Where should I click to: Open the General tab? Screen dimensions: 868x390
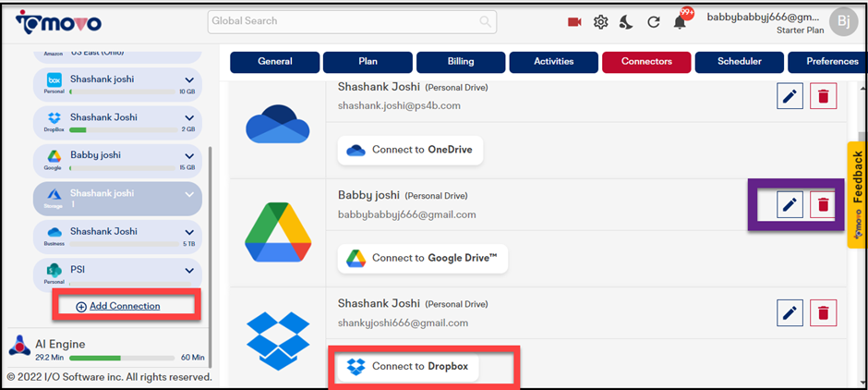[x=274, y=62]
